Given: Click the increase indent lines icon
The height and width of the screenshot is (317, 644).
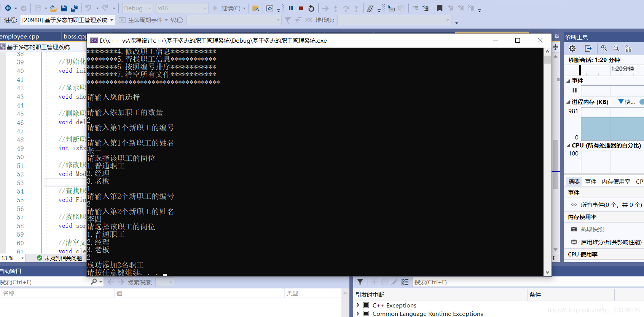Looking at the screenshot, I should pyautogui.click(x=415, y=8).
